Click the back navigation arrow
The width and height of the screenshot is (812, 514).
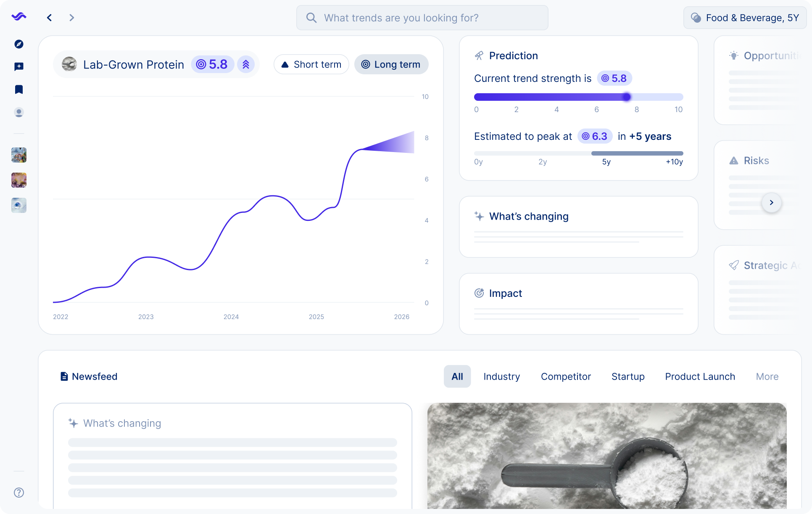pyautogui.click(x=50, y=18)
